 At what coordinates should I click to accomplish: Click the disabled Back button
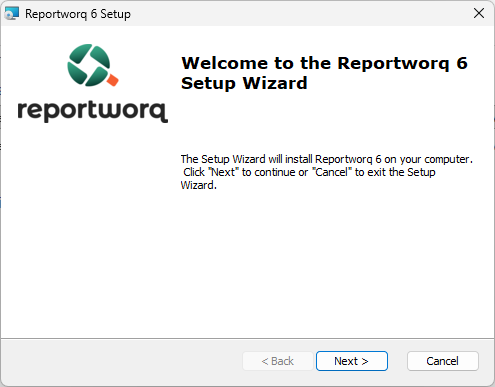click(x=278, y=361)
